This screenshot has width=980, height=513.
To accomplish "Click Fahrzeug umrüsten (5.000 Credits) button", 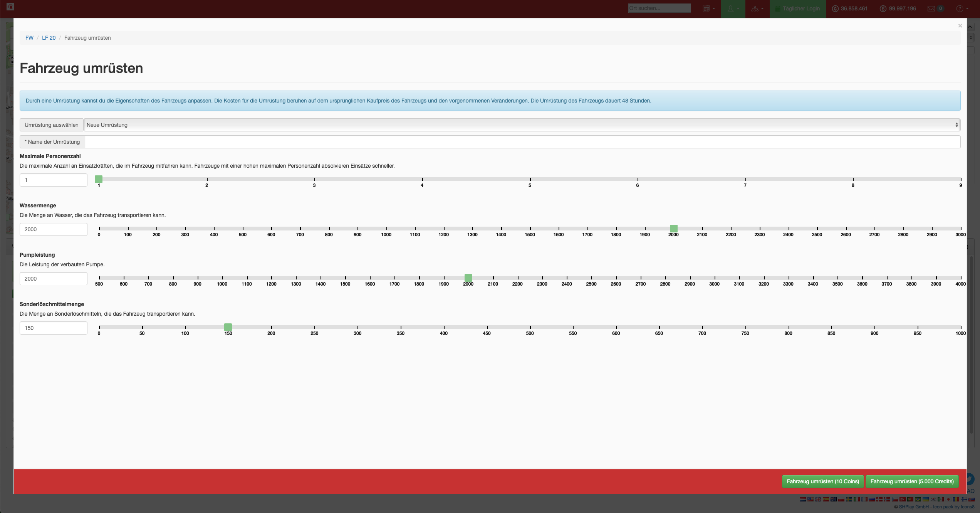I will [912, 481].
